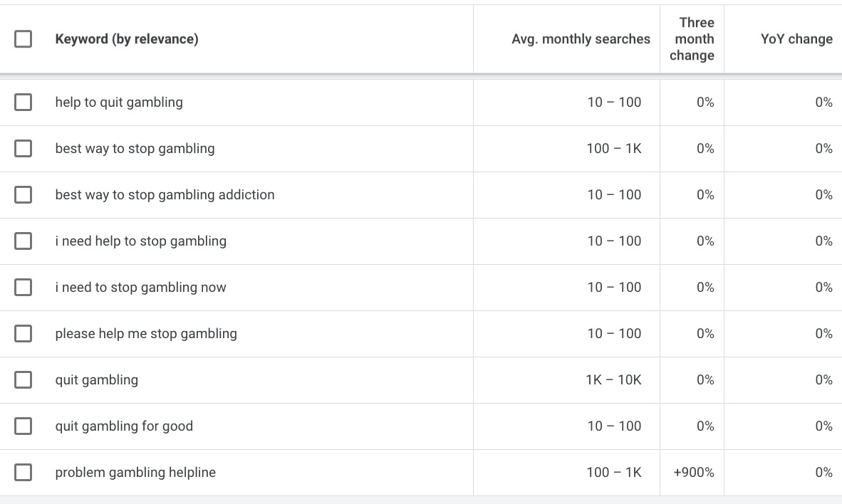Tick 'i need to stop gambling now' checkbox
The width and height of the screenshot is (842, 504).
click(x=24, y=288)
